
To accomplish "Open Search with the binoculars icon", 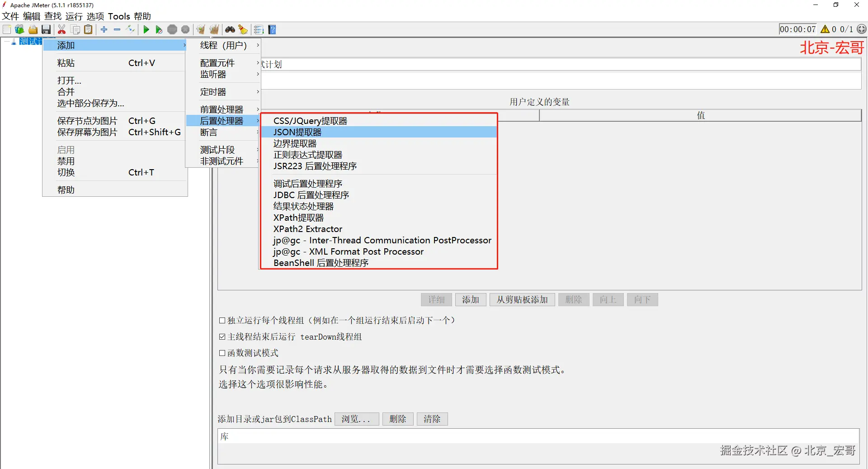I will 230,30.
